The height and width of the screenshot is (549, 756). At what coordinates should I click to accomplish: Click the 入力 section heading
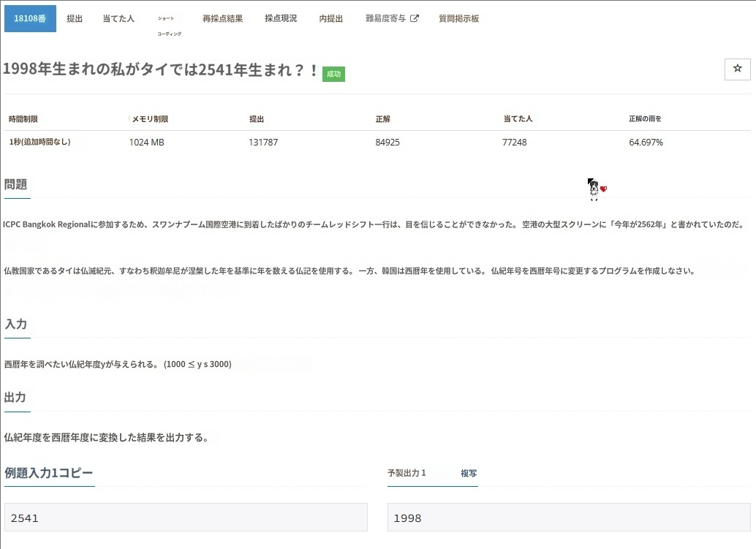16,324
